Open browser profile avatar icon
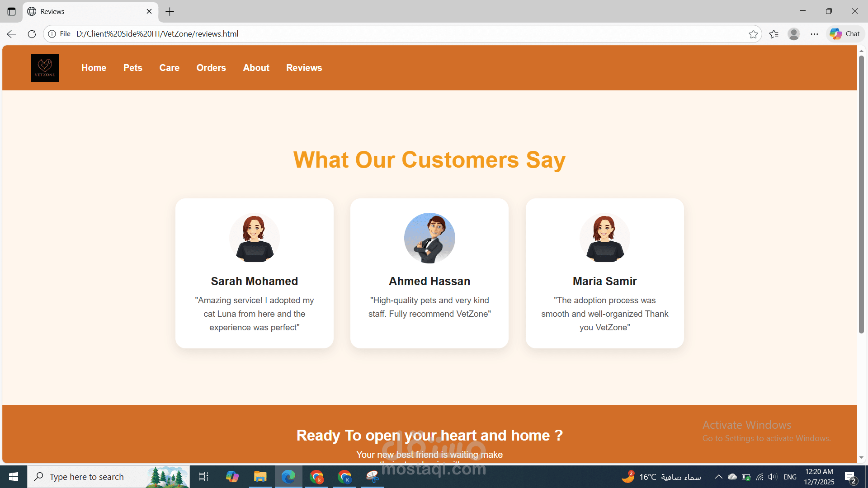The height and width of the screenshot is (488, 868). coord(793,34)
